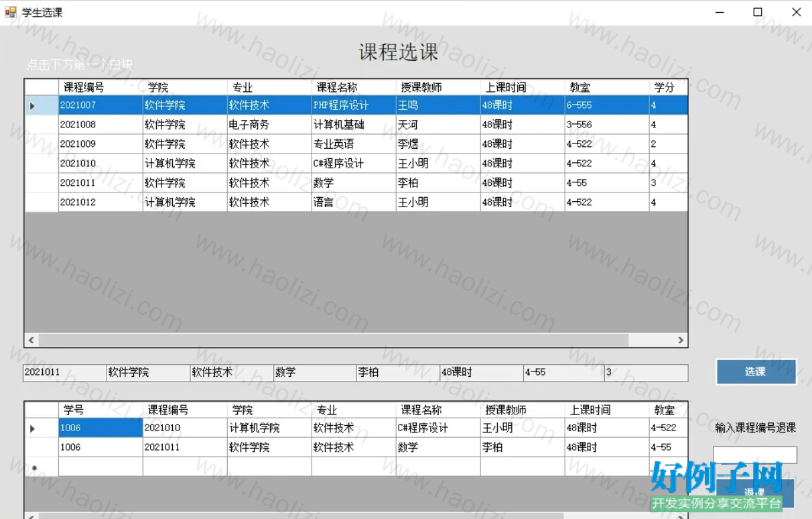Select upper grid cell 2021011

[100, 183]
